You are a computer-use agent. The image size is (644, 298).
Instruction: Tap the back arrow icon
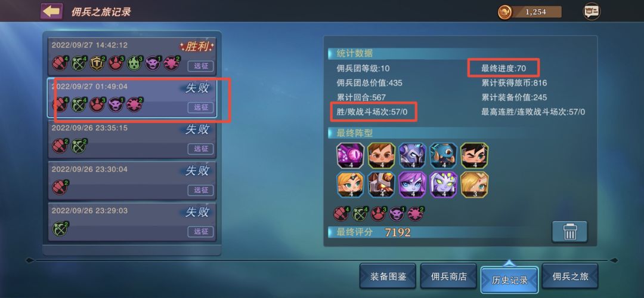click(x=51, y=11)
